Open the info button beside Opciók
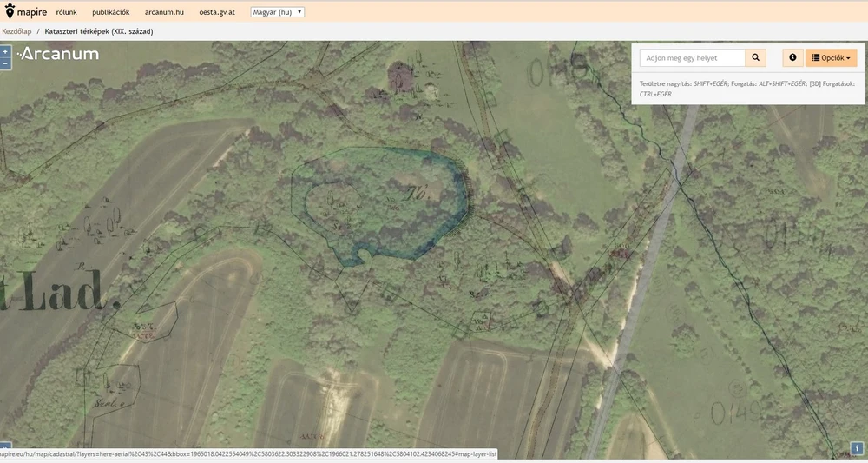868x463 pixels. (792, 57)
